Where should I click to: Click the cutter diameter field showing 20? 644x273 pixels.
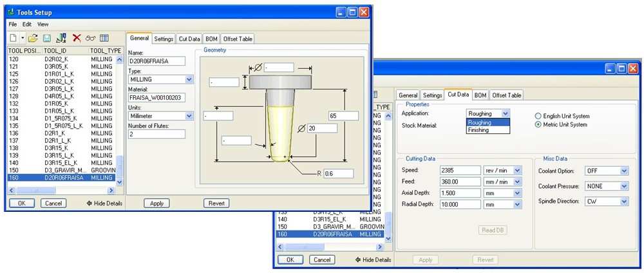(x=323, y=129)
